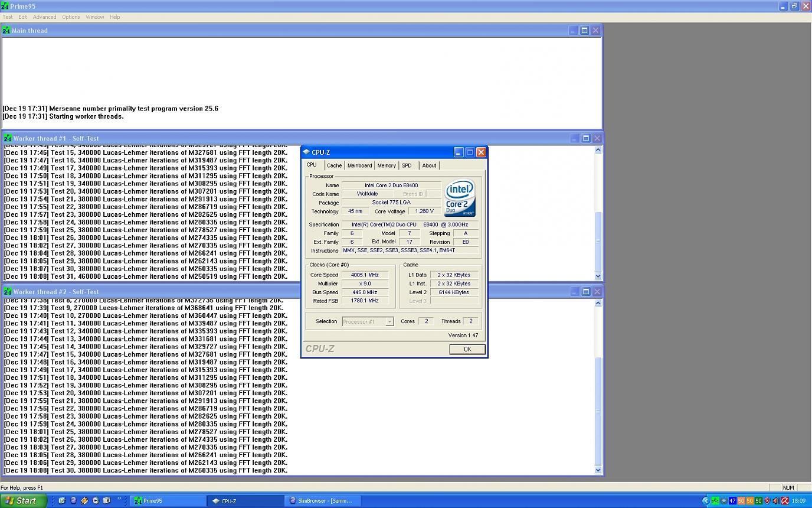The image size is (812, 508).
Task: Click the 'Test 30' 18:08 line in Worker #2
Action: click(x=146, y=470)
